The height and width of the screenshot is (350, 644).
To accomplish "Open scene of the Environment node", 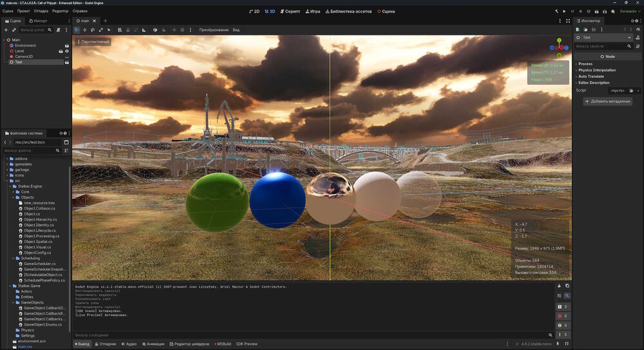I will point(67,46).
